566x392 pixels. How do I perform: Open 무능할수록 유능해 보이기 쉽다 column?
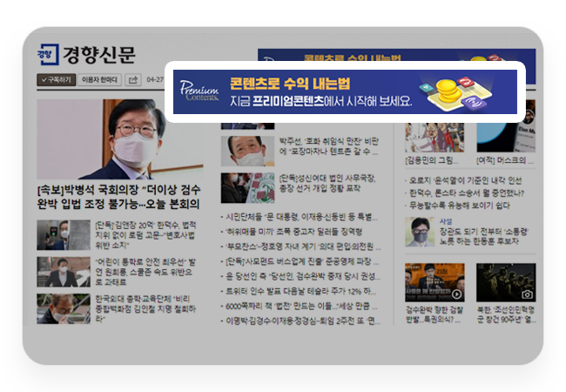pos(460,206)
